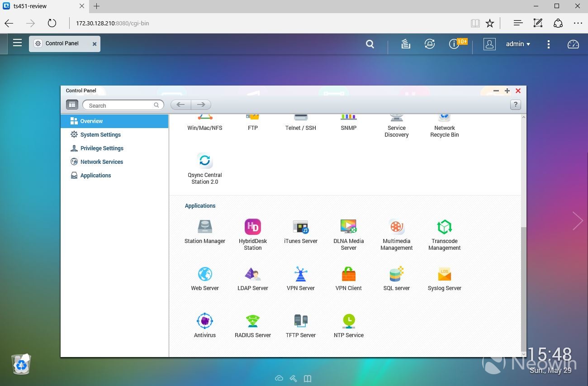
Task: Open the dashboard gauge icon
Action: tap(573, 44)
